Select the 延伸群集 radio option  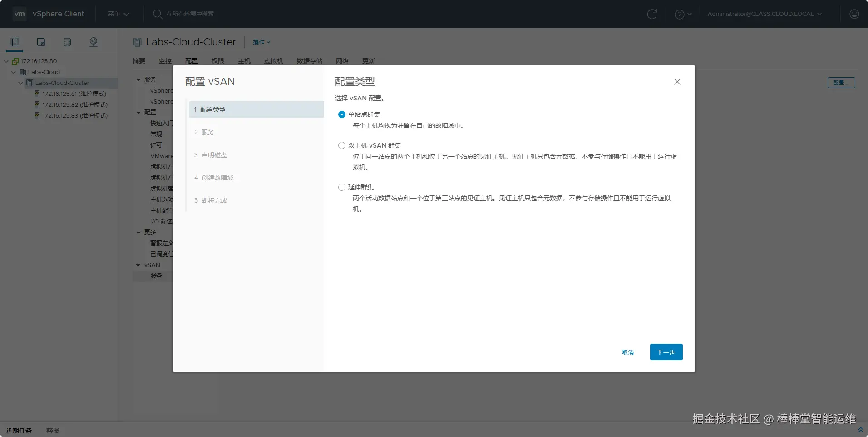point(342,187)
